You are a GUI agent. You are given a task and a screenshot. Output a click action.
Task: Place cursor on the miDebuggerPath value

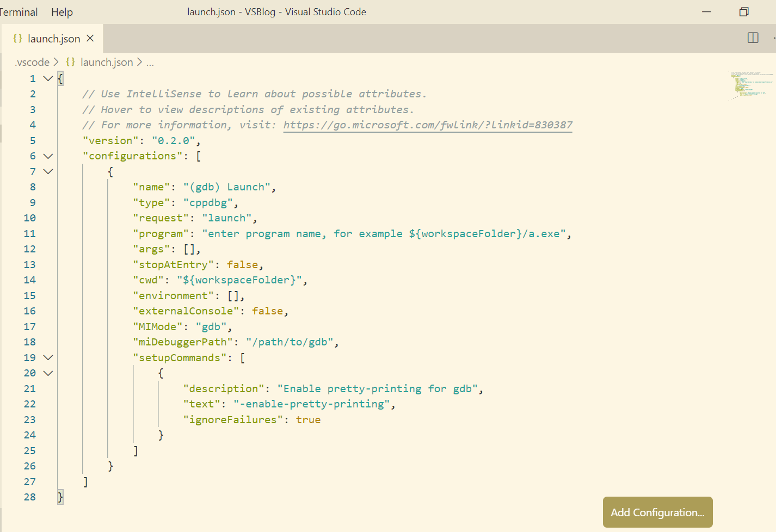coord(292,342)
